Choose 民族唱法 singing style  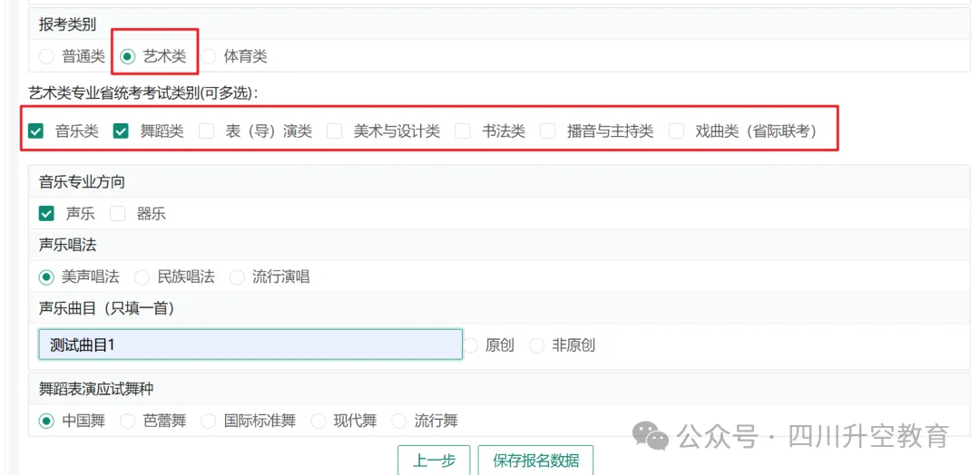click(x=142, y=277)
